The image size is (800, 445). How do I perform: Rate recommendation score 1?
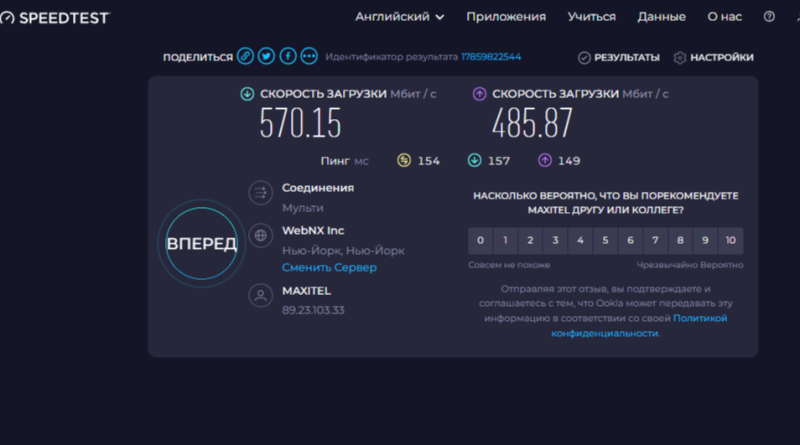[x=505, y=240]
